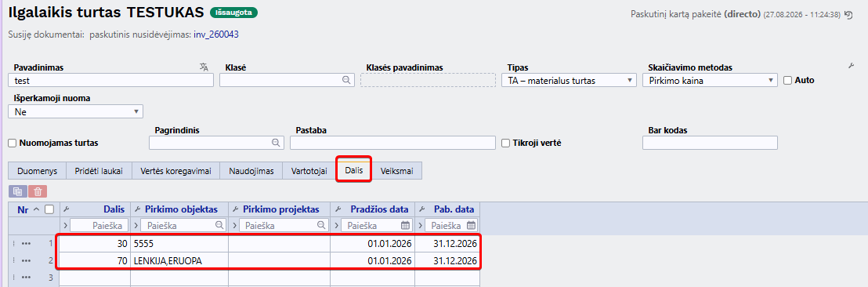Open the inv_260043 document link
The image size is (868, 287).
216,35
